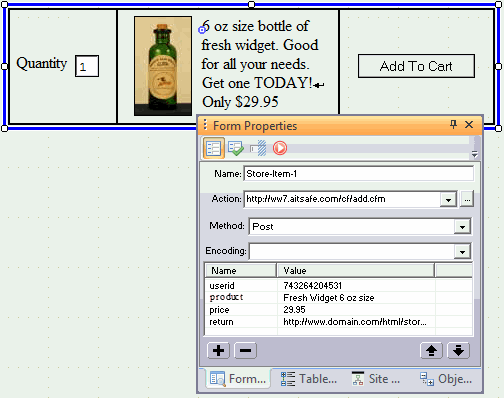The image size is (504, 398).
Task: Click the Form Properties title bar text
Action: coord(255,126)
